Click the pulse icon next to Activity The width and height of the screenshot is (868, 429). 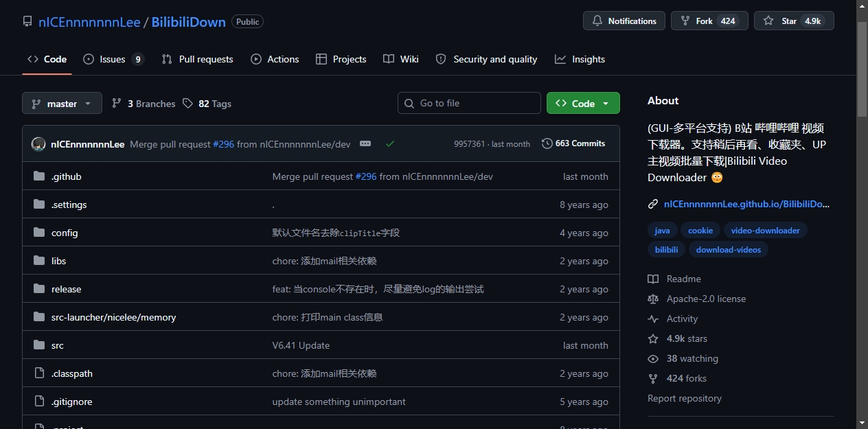coord(653,318)
